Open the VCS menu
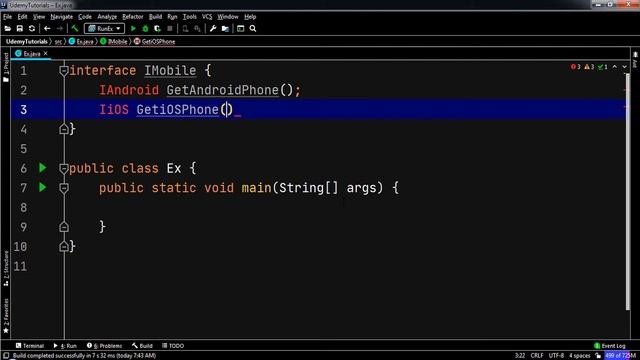This screenshot has width=640, height=360. (x=207, y=17)
